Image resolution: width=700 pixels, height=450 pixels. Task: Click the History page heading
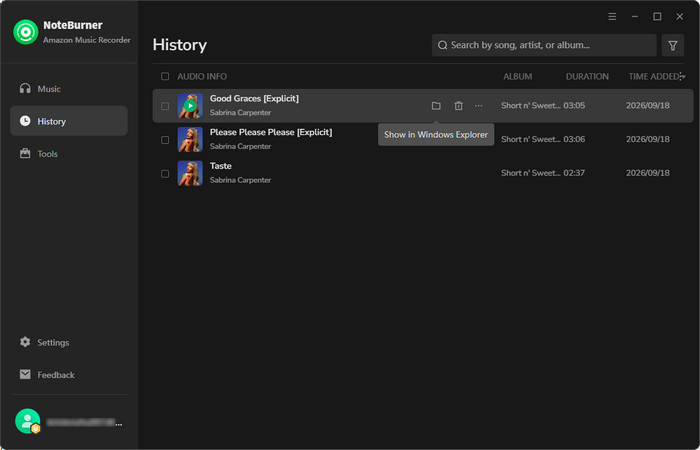(x=179, y=45)
